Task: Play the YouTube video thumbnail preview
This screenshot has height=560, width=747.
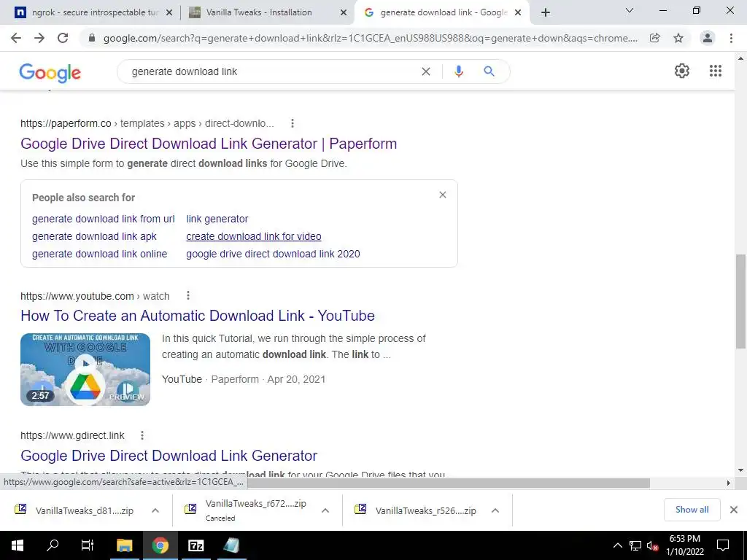Action: coord(85,370)
